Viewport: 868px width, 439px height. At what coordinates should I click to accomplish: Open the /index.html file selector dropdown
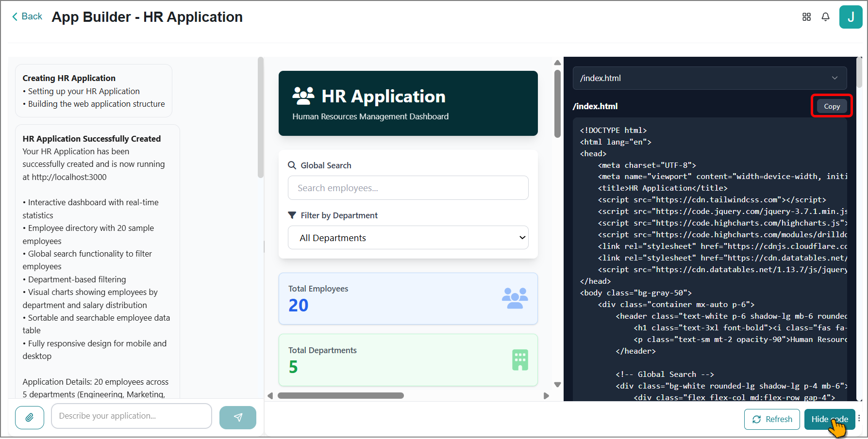(710, 78)
